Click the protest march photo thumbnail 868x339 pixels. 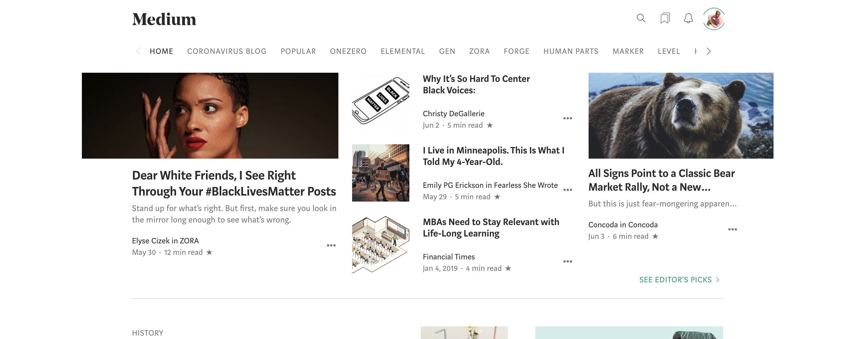coord(380,173)
